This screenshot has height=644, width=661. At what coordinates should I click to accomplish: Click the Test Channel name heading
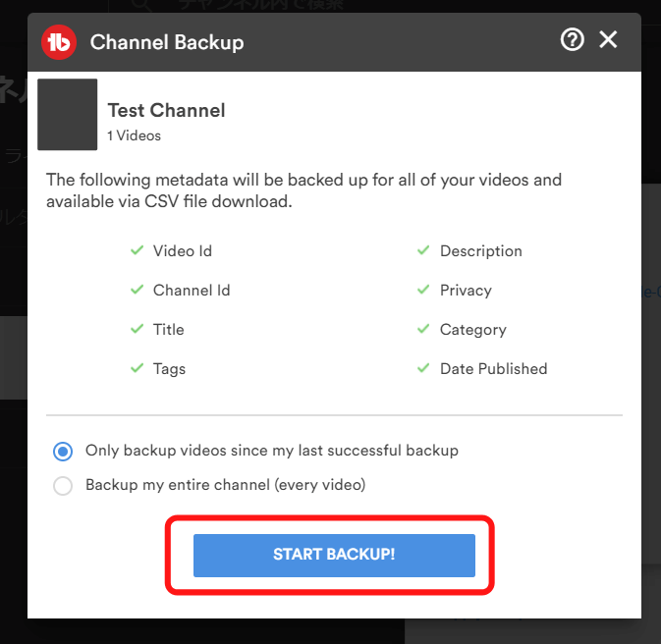[x=167, y=110]
